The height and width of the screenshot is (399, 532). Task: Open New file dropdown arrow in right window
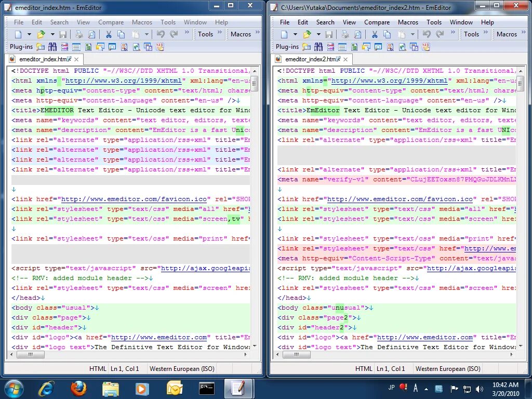[295, 34]
